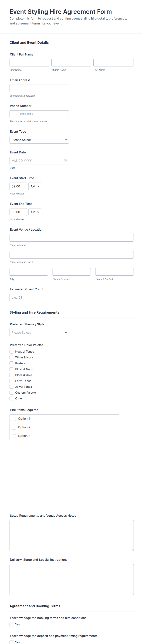Image resolution: width=142 pixels, height=644 pixels.
Task: Click the Postal / Zip Code field
Action: (115, 272)
